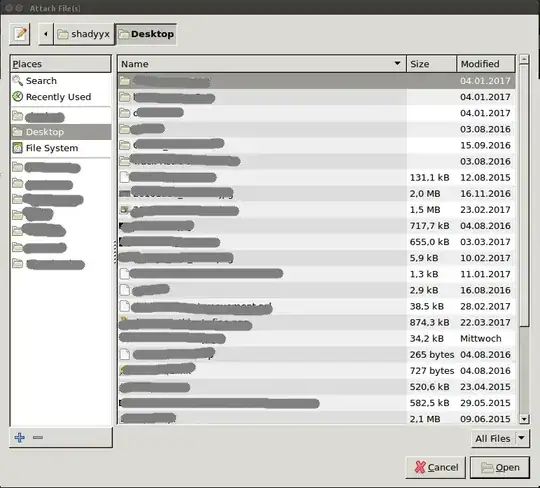Go to the shadyyx folder in path bar
This screenshot has width=540, height=488.
point(84,34)
